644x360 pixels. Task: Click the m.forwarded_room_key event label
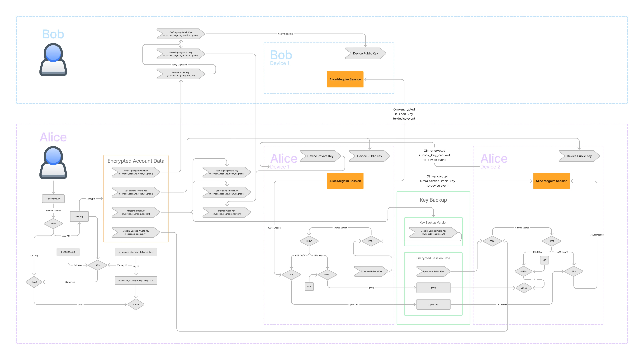tap(437, 181)
